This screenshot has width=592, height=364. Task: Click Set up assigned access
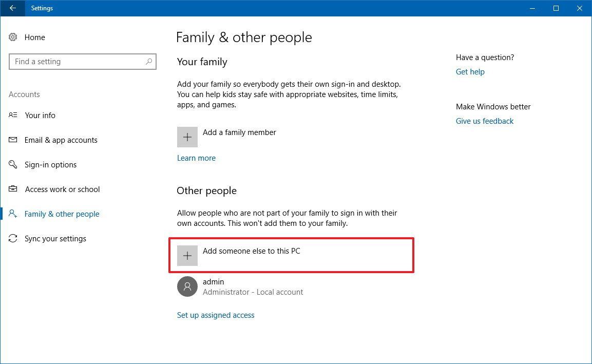(216, 315)
